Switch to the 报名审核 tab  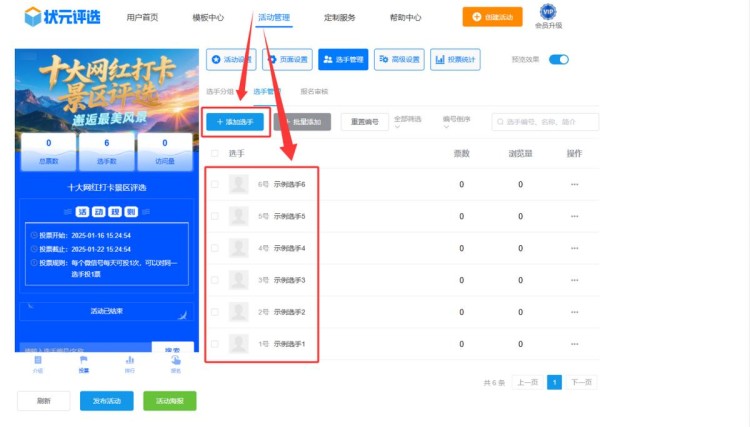[314, 92]
